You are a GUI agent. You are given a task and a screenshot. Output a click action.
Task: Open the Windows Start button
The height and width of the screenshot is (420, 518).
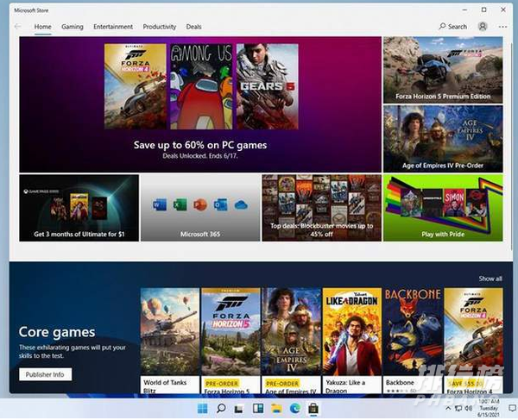pos(203,409)
